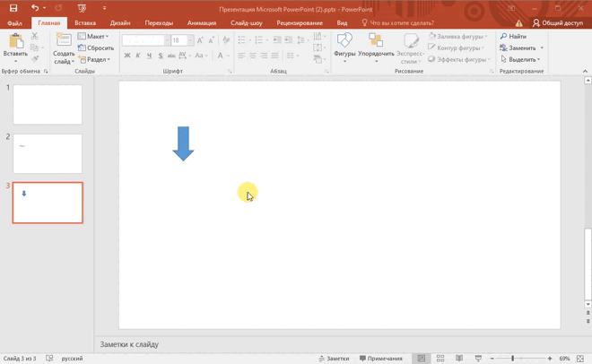Collapse the ribbon with the up chevron
Image resolution: width=592 pixels, height=364 pixels.
pyautogui.click(x=585, y=72)
